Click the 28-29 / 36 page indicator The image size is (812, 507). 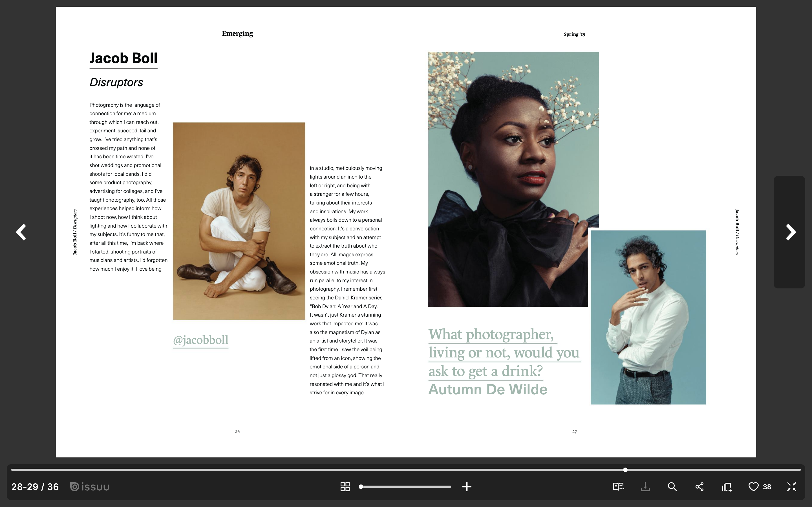coord(35,486)
